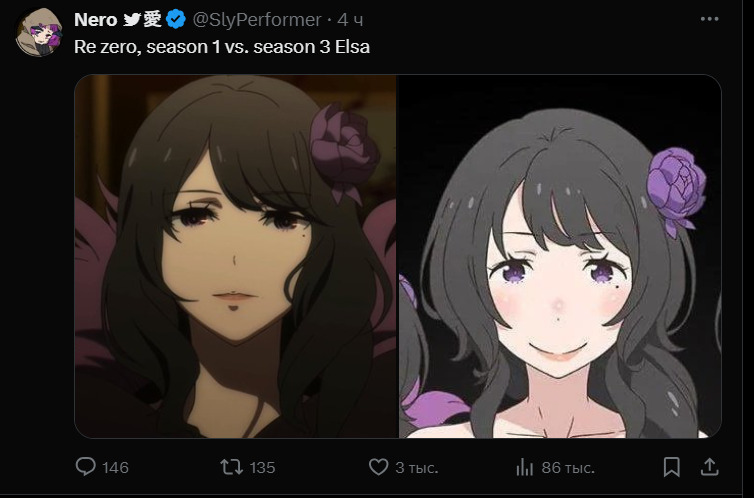Click the 135 reposts count
Image resolution: width=754 pixels, height=498 pixels.
coord(262,467)
